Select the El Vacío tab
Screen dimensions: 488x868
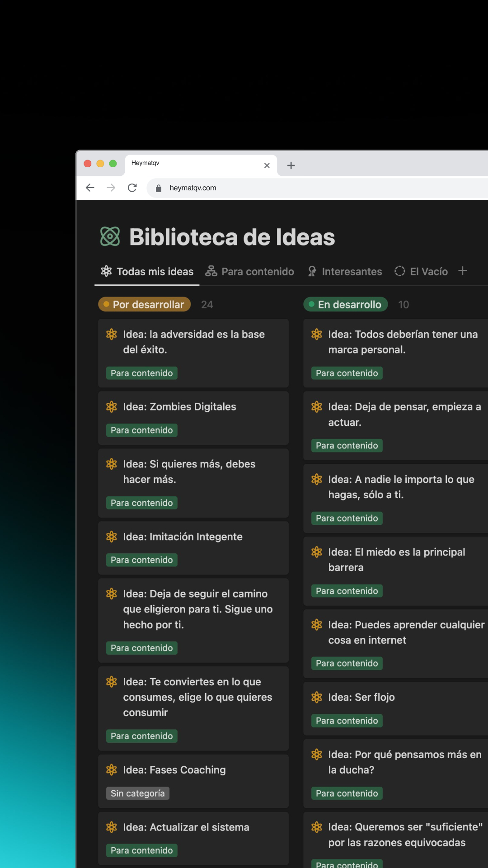(x=421, y=272)
